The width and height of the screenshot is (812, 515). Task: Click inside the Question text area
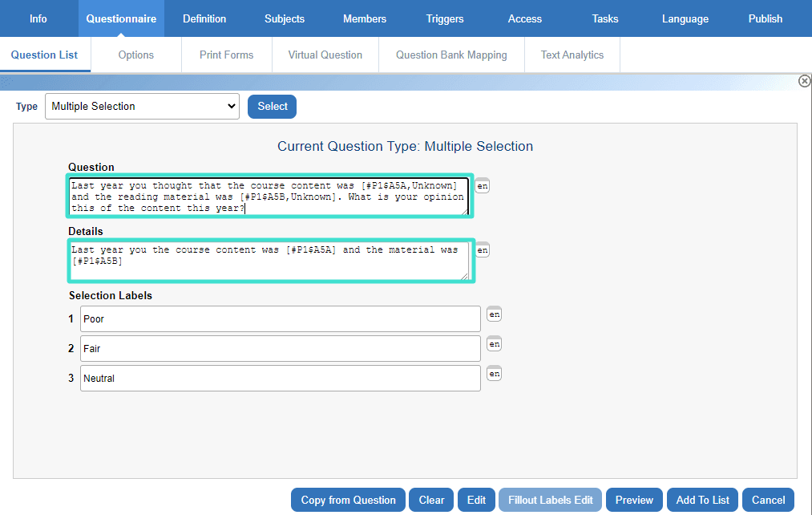pos(269,197)
